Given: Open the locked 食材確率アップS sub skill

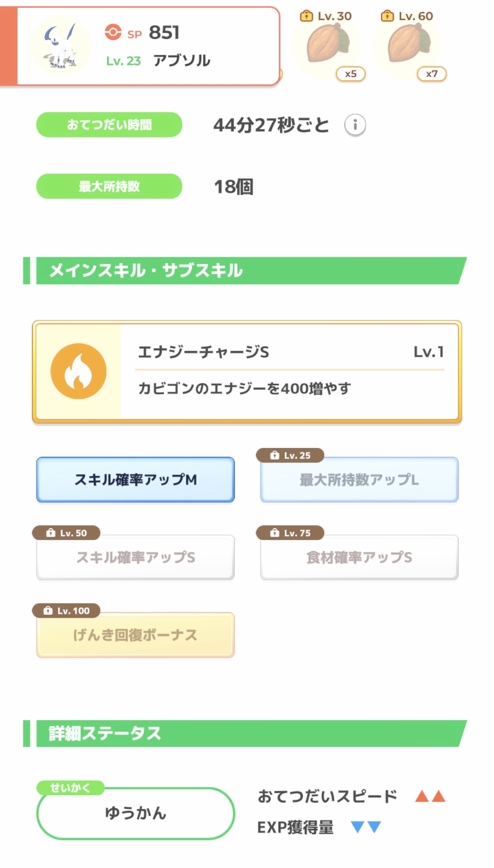Looking at the screenshot, I should 359,557.
